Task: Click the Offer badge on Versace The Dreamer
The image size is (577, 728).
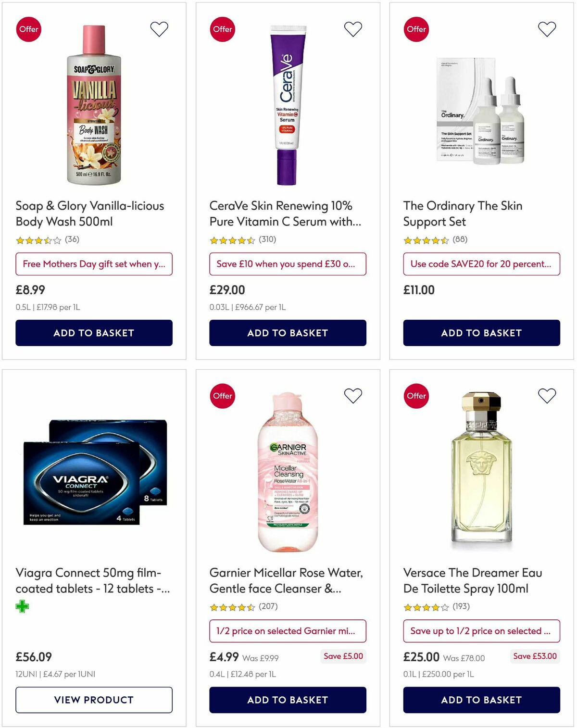Action: tap(416, 396)
